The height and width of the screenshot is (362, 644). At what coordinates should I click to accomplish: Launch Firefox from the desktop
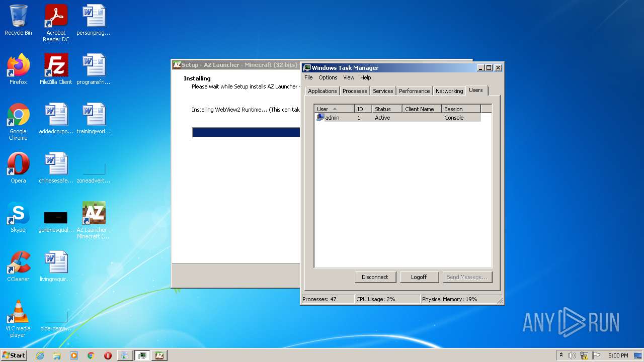click(18, 70)
